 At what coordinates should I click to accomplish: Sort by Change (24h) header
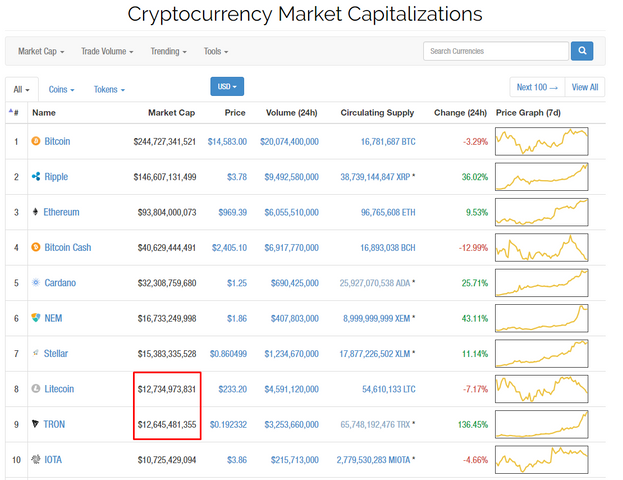[460, 113]
